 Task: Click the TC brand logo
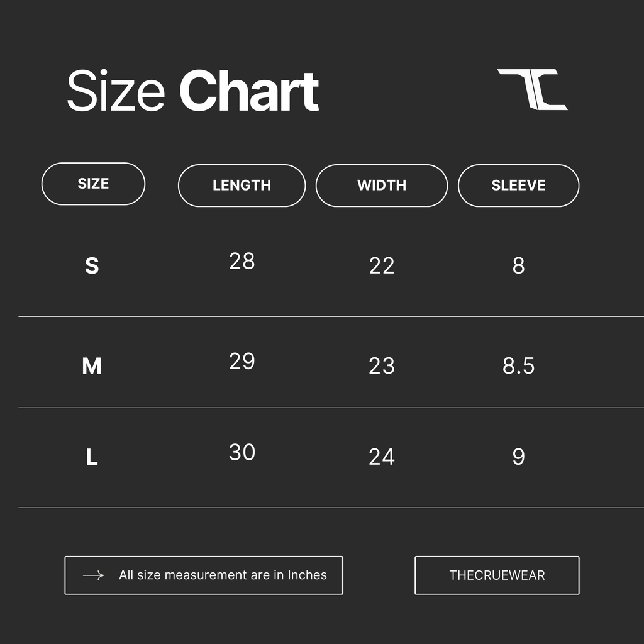coord(532,89)
